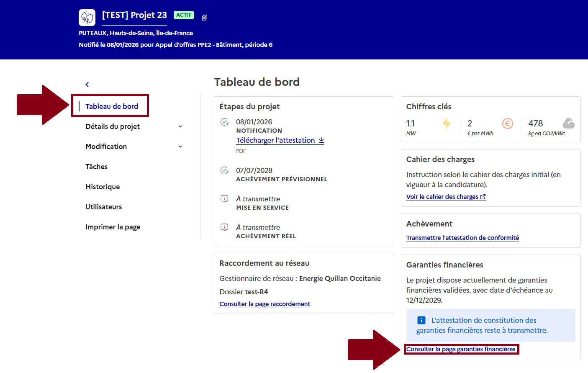Click the euro price icon
Image resolution: width=588 pixels, height=373 pixels.
click(507, 123)
